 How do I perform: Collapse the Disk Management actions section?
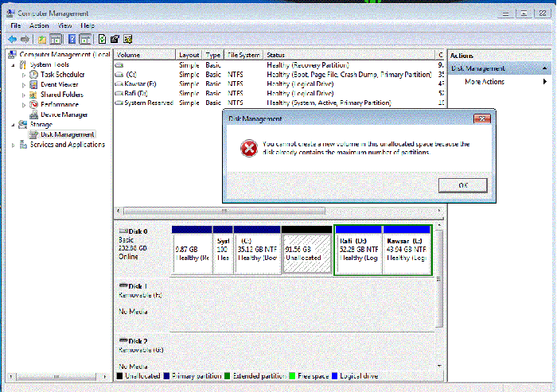pyautogui.click(x=545, y=68)
